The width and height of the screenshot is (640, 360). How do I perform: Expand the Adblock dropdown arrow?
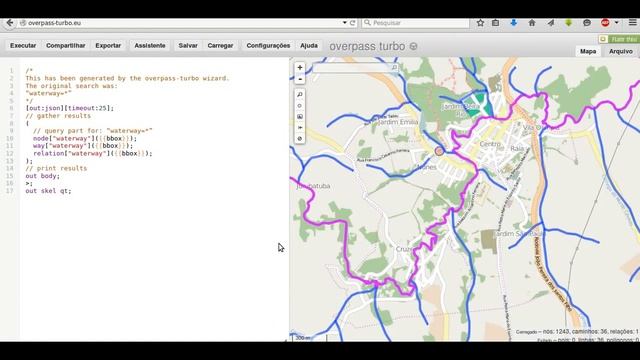tap(616, 23)
